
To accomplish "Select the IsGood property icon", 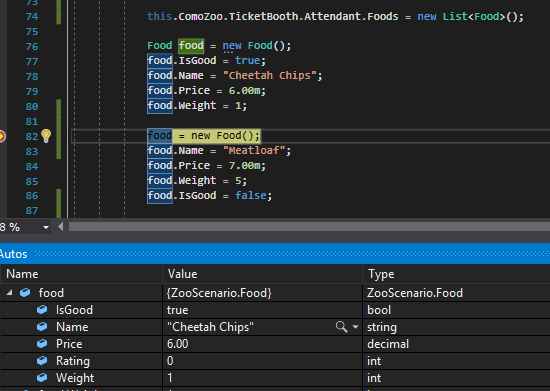I will [x=42, y=310].
